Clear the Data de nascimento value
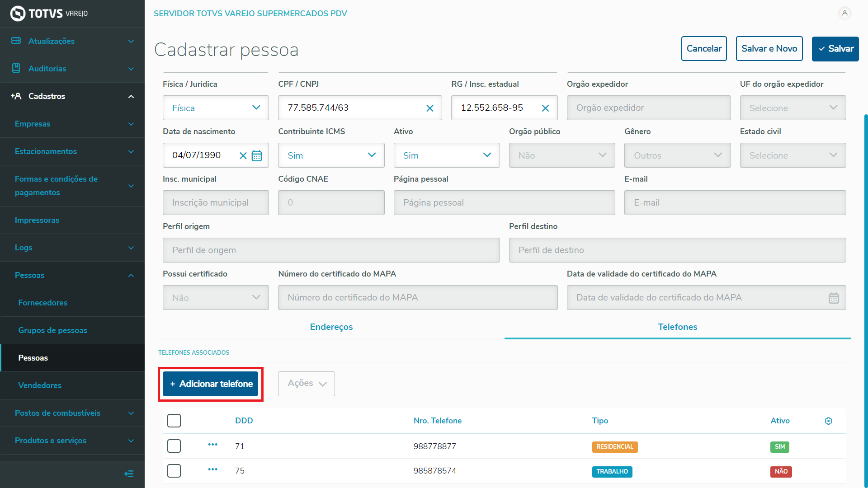This screenshot has width=868, height=488. (243, 155)
